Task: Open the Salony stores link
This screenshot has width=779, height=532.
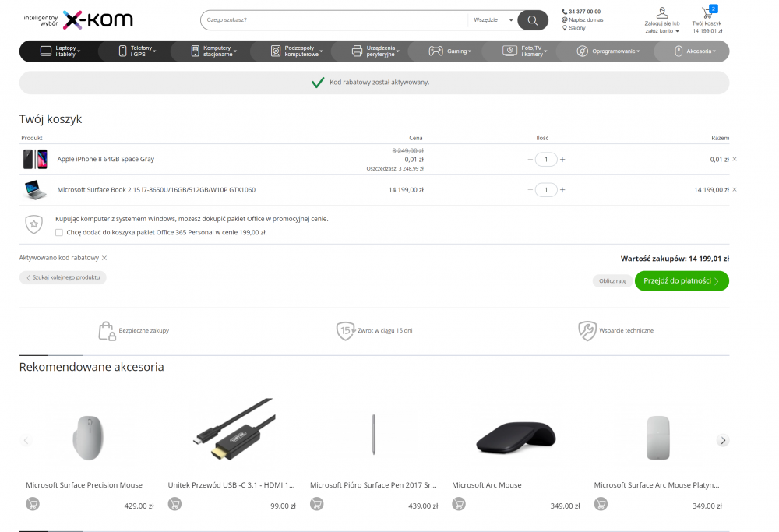Action: click(576, 28)
